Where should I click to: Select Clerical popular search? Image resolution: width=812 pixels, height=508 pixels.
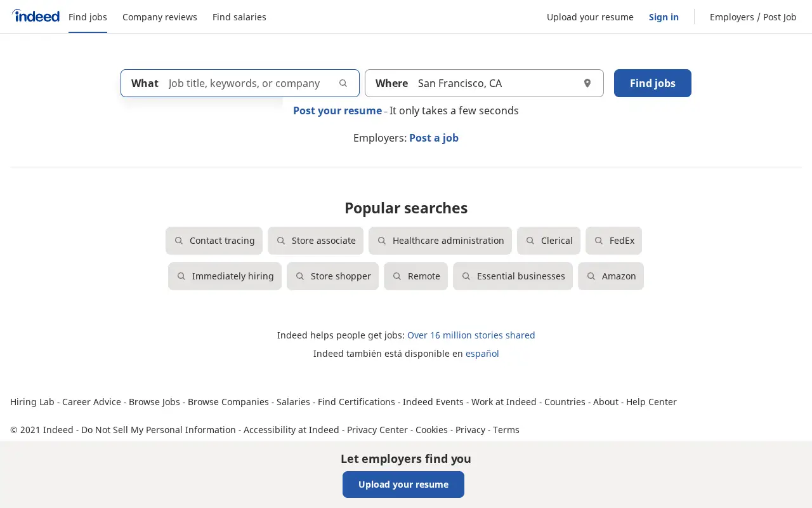pyautogui.click(x=549, y=241)
